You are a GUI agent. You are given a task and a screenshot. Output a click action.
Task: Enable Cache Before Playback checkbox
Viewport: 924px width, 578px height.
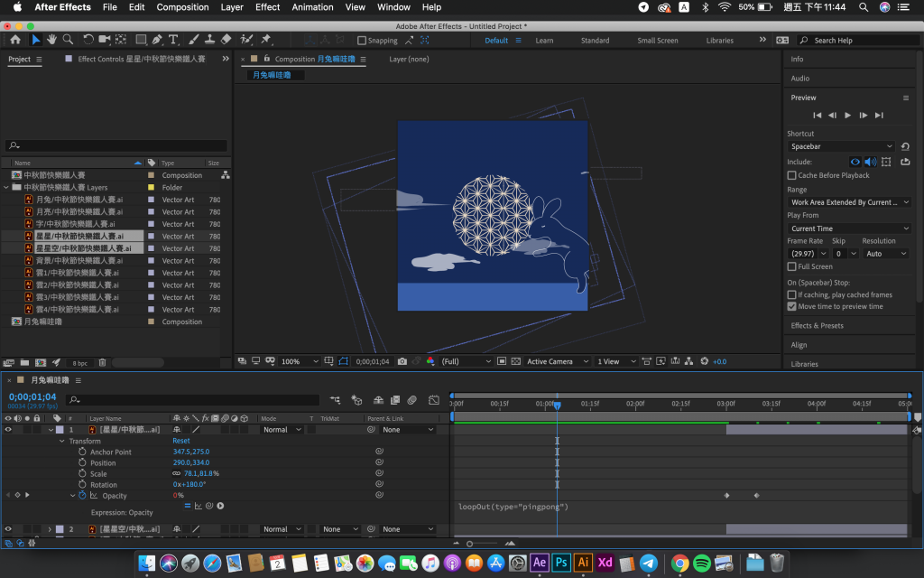click(x=792, y=175)
